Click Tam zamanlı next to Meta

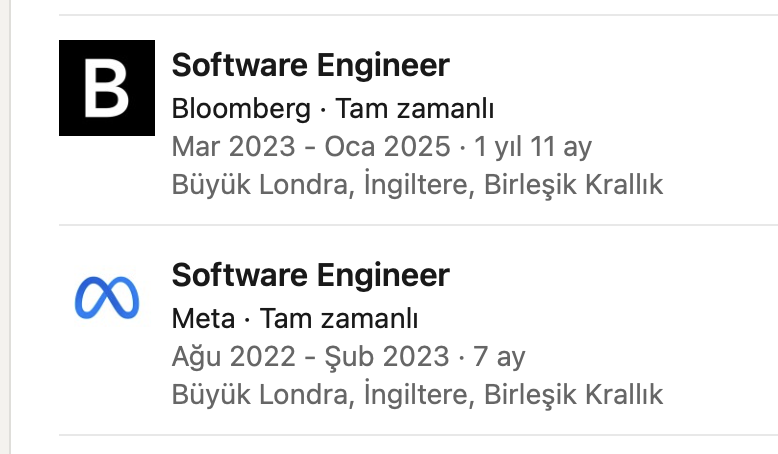click(339, 319)
